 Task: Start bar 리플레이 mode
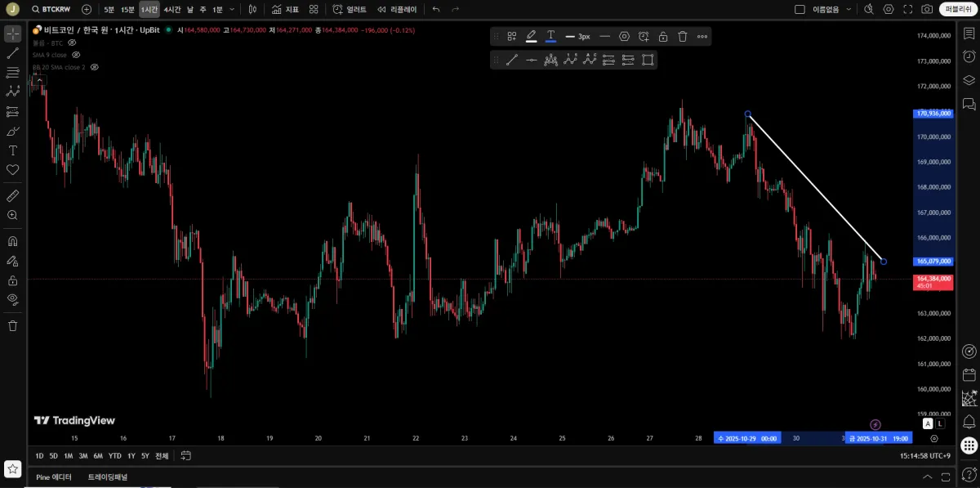[397, 9]
